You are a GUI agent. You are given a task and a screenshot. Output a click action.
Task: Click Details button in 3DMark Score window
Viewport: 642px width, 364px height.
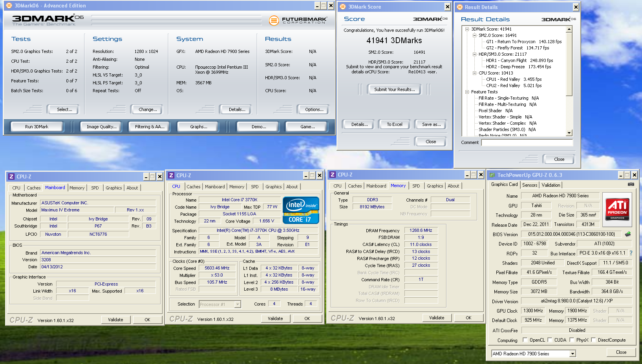pos(359,124)
